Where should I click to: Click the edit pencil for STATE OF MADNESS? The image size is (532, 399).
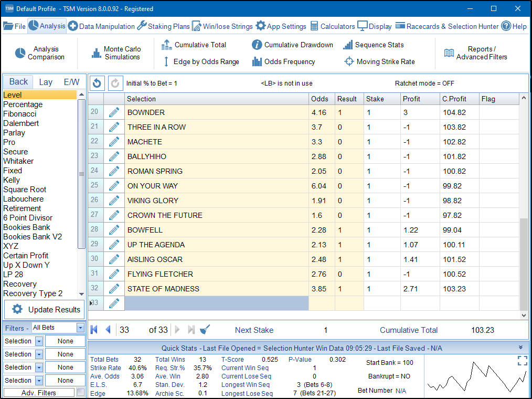114,289
